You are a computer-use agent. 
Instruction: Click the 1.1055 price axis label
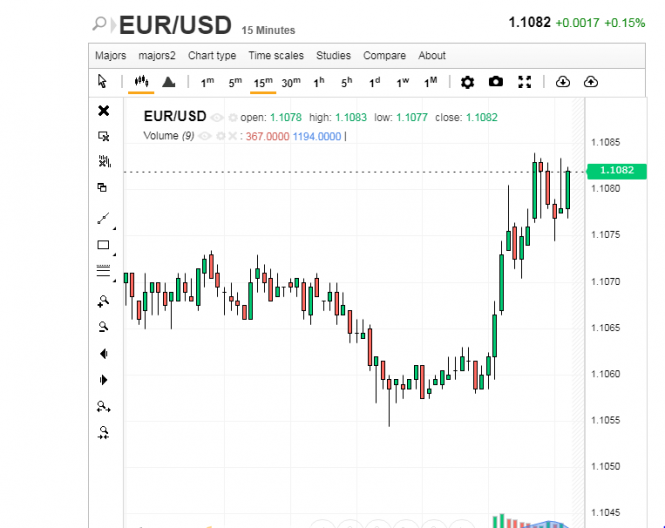(x=606, y=420)
